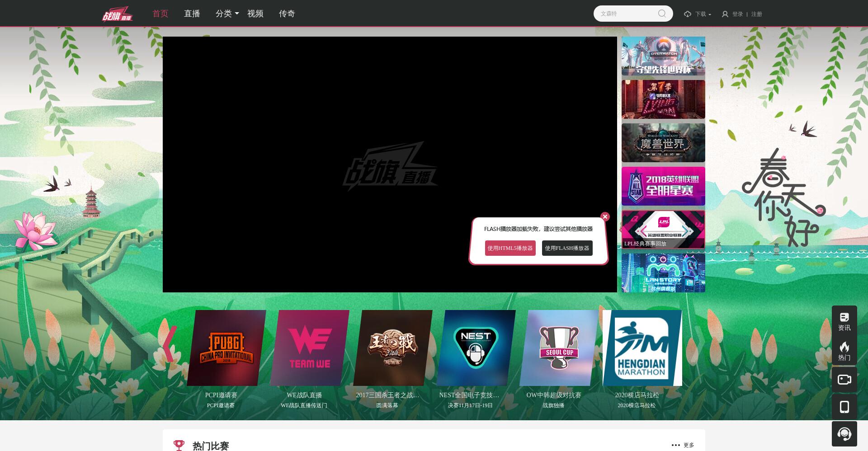Viewport: 868px width, 451px height.
Task: Open the 2018英雄联盟全明星赛 thumbnail
Action: [663, 186]
